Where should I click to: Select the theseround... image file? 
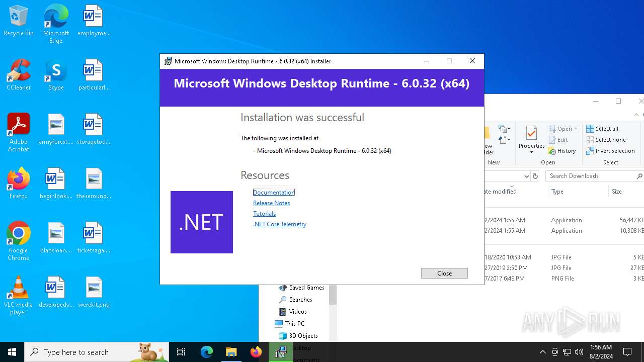click(x=94, y=184)
